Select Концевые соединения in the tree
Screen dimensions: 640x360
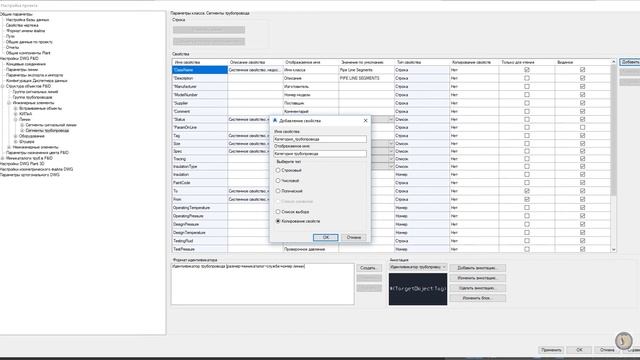click(x=26, y=64)
